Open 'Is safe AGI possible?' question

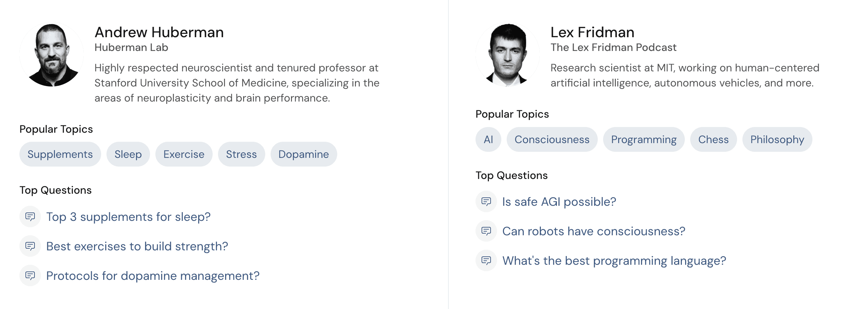(x=559, y=202)
